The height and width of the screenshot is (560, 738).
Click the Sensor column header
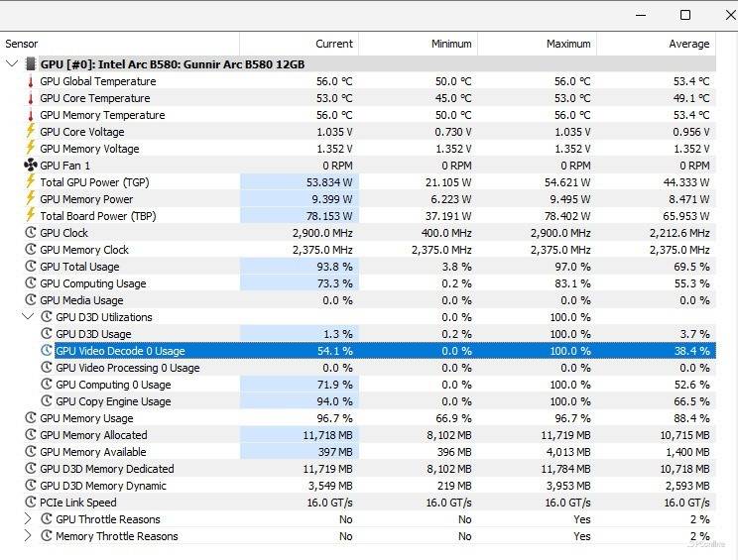pyautogui.click(x=22, y=44)
